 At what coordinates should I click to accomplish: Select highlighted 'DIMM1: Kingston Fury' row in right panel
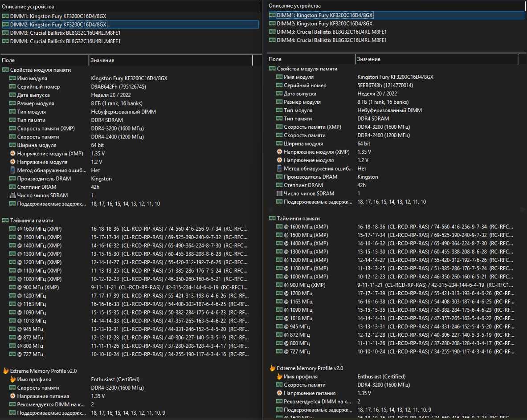click(x=396, y=15)
